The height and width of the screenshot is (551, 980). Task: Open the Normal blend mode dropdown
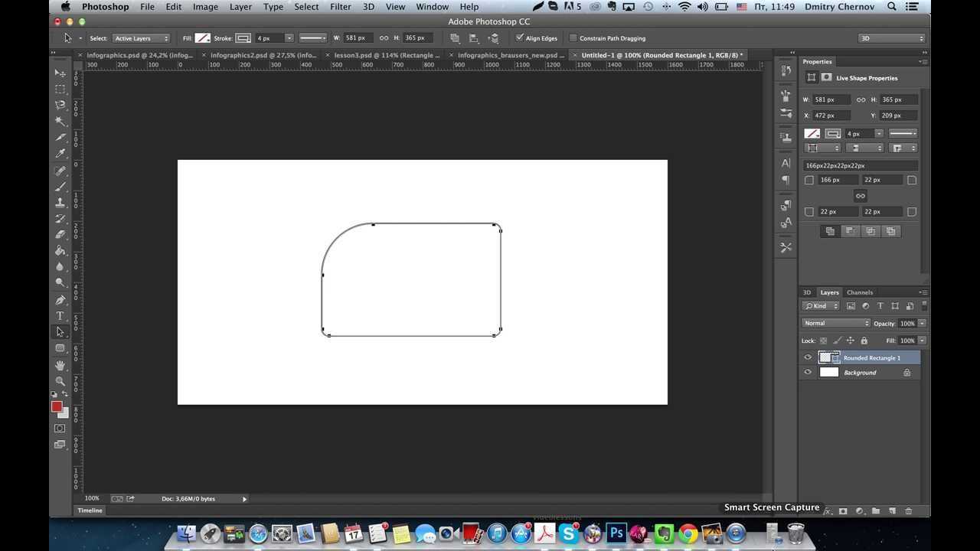[x=836, y=323]
